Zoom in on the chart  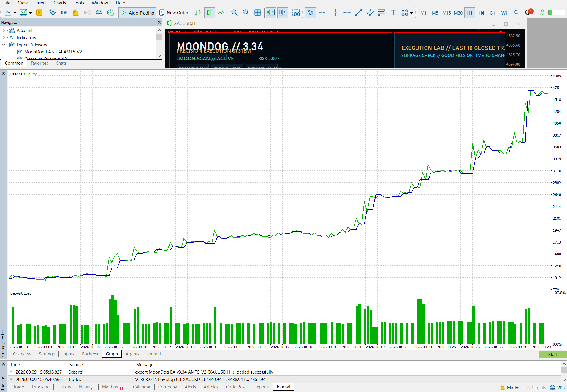pos(235,13)
